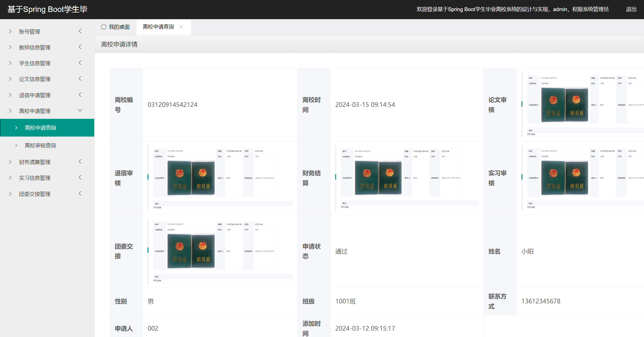Close the 离校申请查询 tab
Image resolution: width=644 pixels, height=337 pixels.
181,27
